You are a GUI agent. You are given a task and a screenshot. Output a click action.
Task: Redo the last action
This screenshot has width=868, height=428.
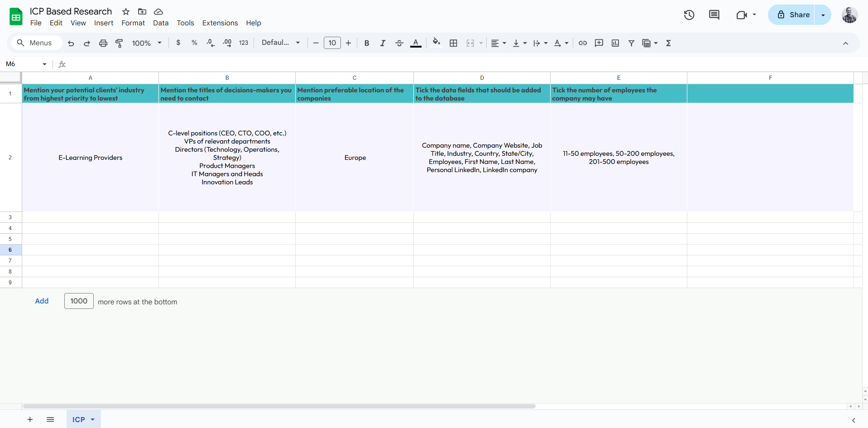[87, 43]
